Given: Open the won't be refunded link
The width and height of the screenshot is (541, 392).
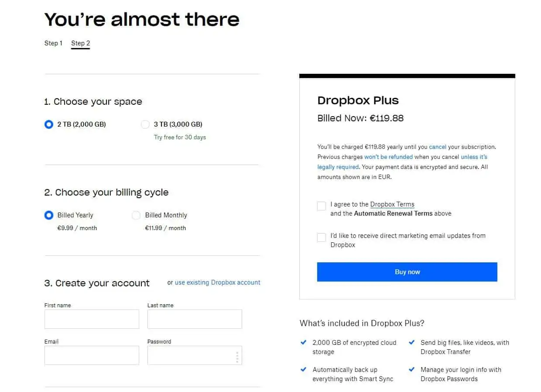Looking at the screenshot, I should [388, 157].
